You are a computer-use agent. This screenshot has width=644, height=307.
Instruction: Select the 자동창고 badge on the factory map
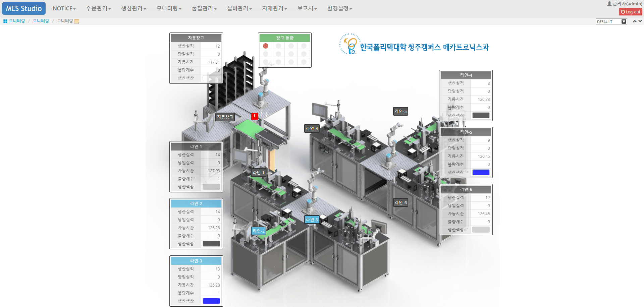click(225, 117)
